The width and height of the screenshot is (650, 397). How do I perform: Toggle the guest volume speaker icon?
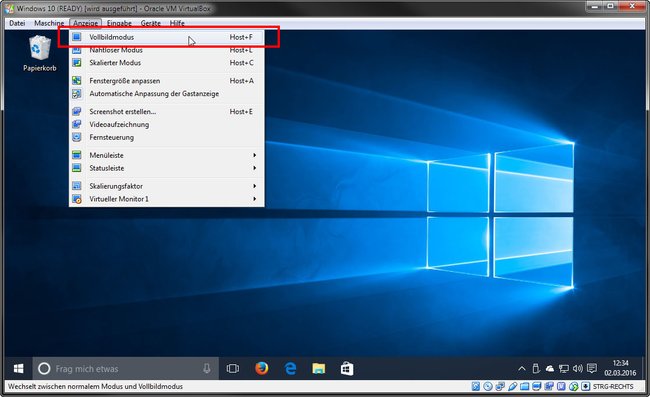pyautogui.click(x=577, y=368)
